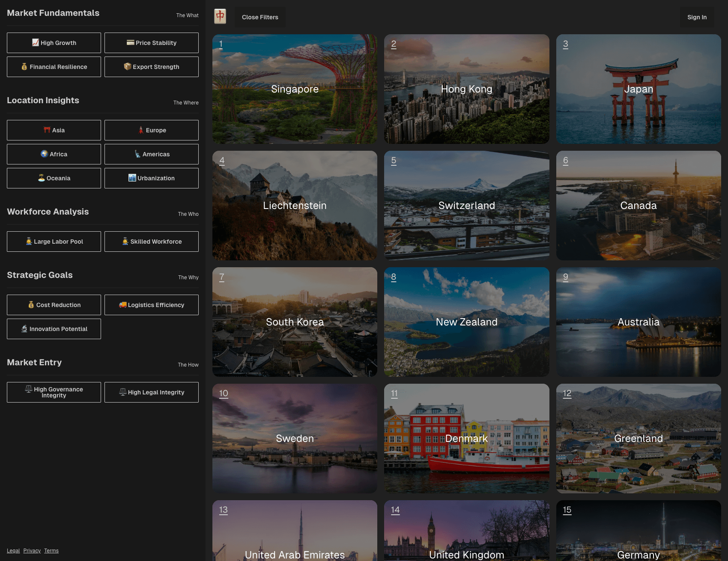Enable the Skilled Workforce filter
Viewport: 728px width, 561px height.
pyautogui.click(x=152, y=242)
